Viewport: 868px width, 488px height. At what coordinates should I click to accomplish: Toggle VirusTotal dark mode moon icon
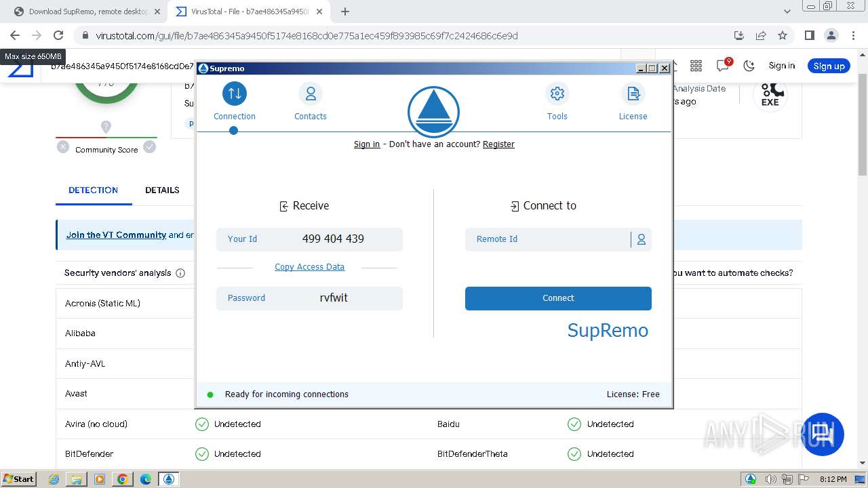[x=749, y=66]
